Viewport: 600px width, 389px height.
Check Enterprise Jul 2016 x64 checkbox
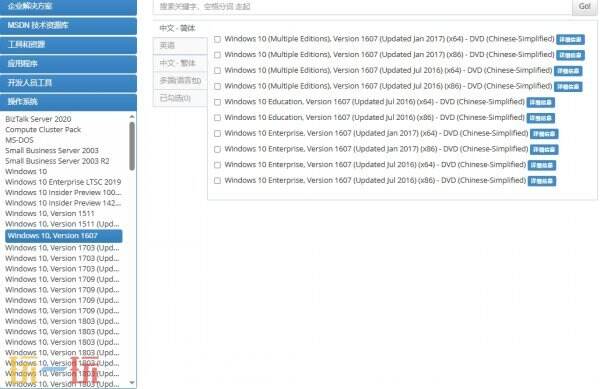[217, 165]
